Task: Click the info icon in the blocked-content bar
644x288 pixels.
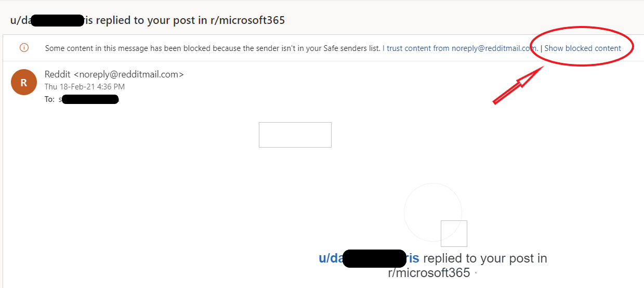Action: 24,48
